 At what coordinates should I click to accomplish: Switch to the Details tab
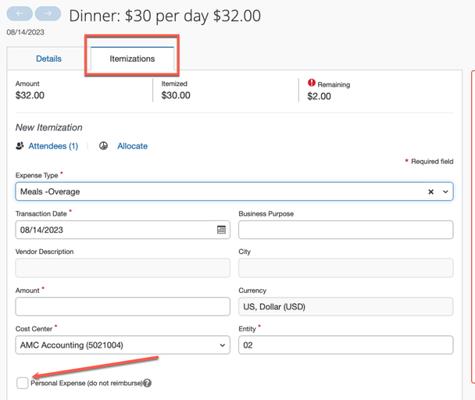pyautogui.click(x=49, y=59)
